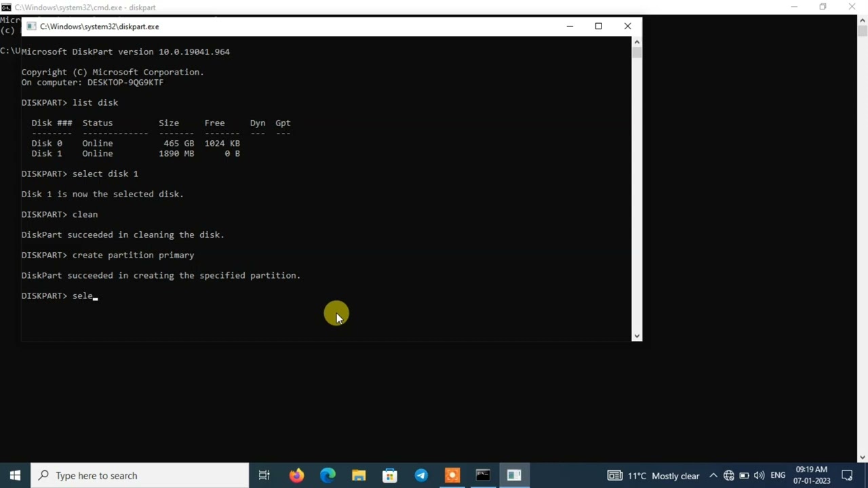Click 'Disk 1 is now the selected disk.'

point(102,194)
